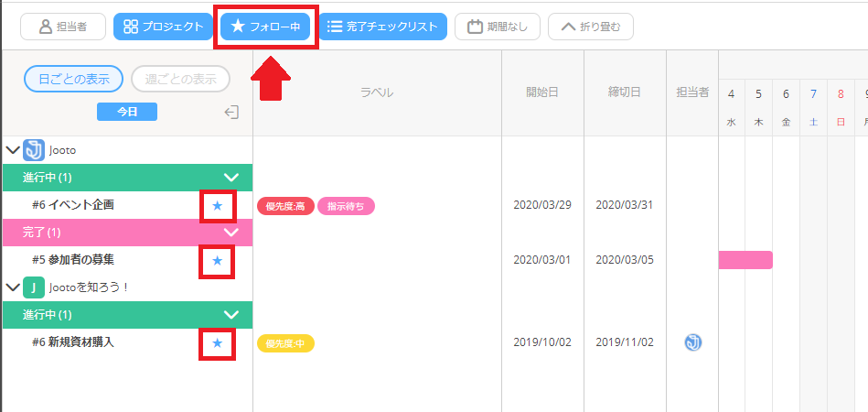Click the assignee avatar for 新規資材購入

(693, 342)
